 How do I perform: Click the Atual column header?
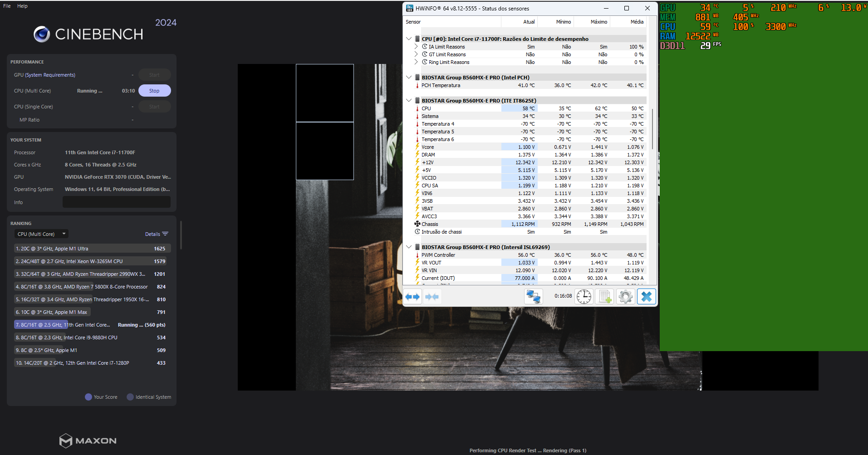[519, 22]
